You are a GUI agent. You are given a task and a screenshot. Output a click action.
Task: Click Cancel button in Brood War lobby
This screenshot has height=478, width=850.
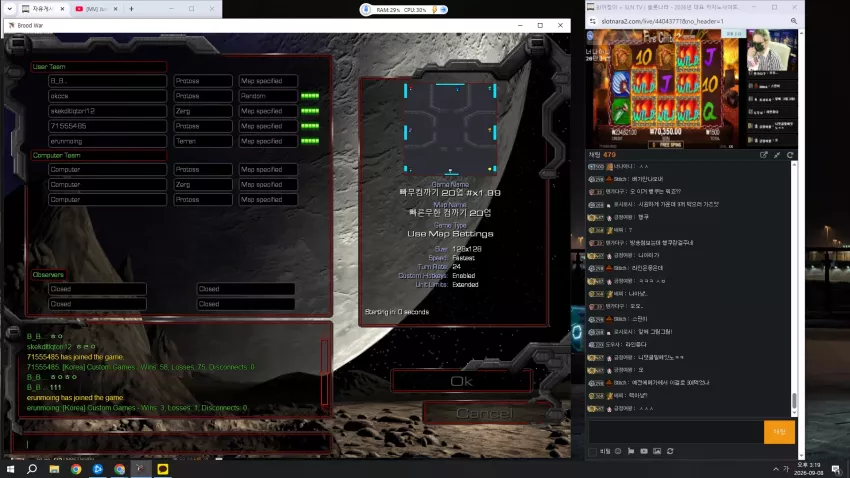pos(484,414)
